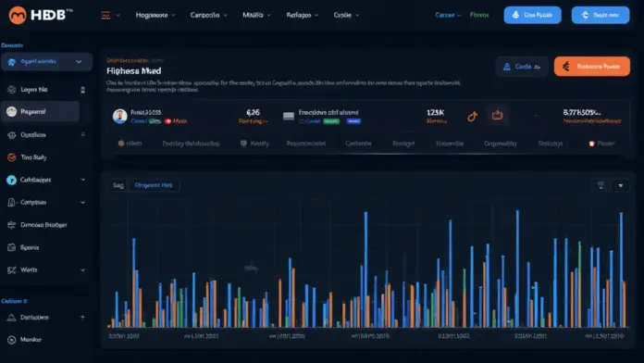The height and width of the screenshot is (363, 644).
Task: Expand the Compises sidebar section chevron
Action: coord(83,202)
